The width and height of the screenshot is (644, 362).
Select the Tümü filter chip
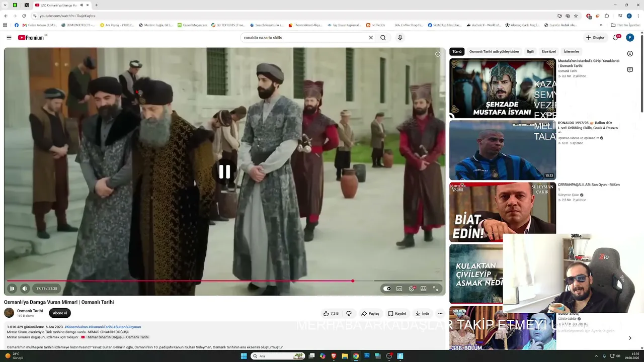click(x=457, y=52)
